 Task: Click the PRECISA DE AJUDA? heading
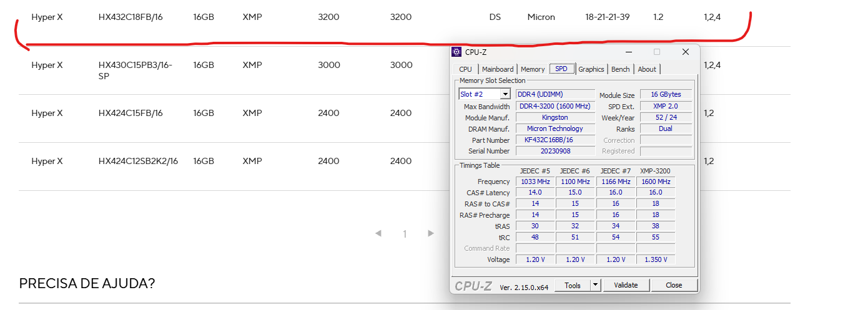[x=87, y=283]
